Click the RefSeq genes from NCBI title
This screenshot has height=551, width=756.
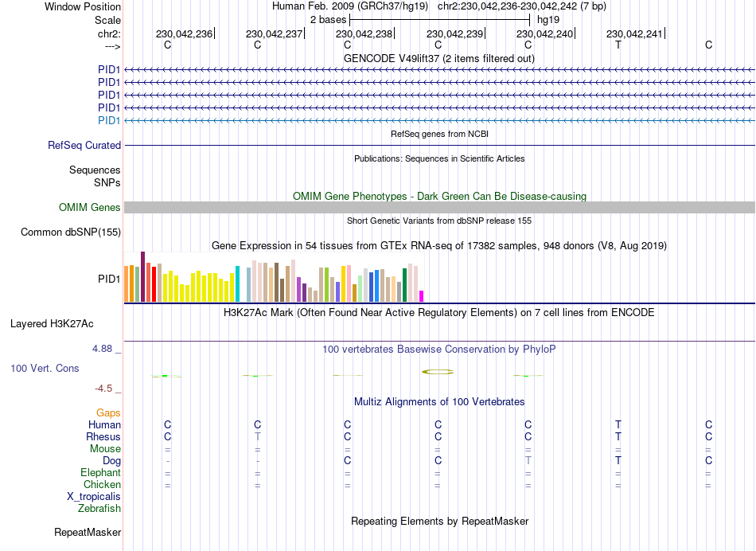coord(440,134)
